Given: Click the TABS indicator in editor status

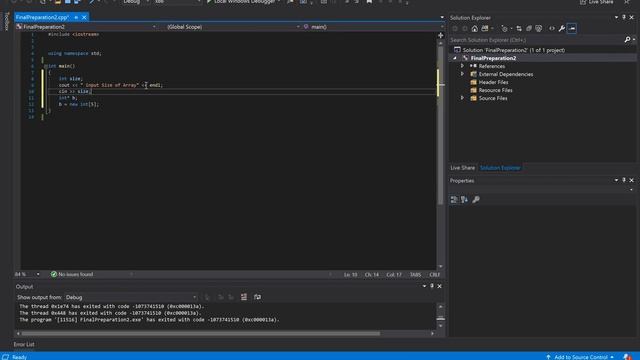Looking at the screenshot, I should pos(415,275).
